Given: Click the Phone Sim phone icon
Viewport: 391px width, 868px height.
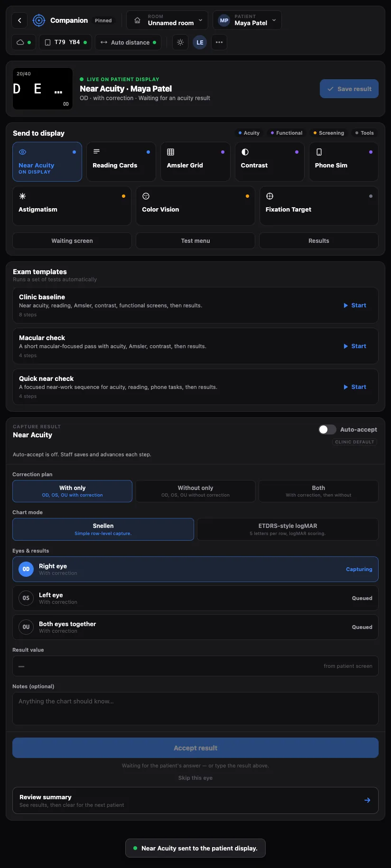Looking at the screenshot, I should (x=319, y=152).
